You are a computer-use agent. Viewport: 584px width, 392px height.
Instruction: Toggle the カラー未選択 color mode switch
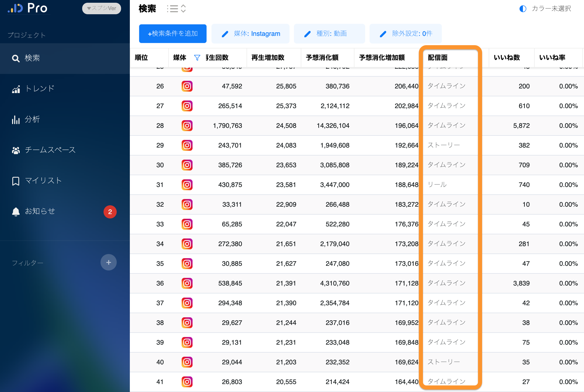click(x=523, y=9)
